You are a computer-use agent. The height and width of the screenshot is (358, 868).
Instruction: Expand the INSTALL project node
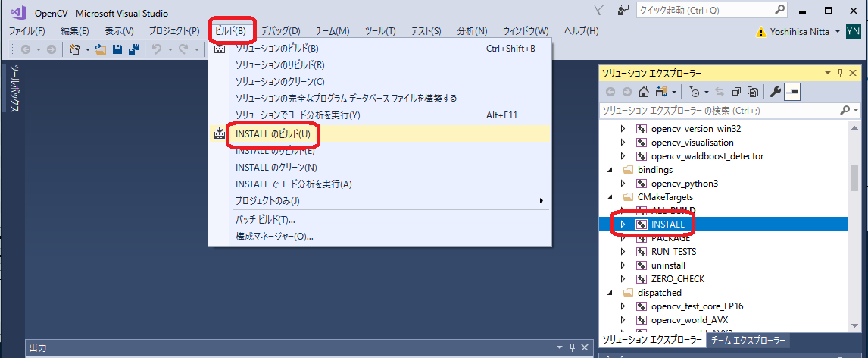pyautogui.click(x=623, y=225)
